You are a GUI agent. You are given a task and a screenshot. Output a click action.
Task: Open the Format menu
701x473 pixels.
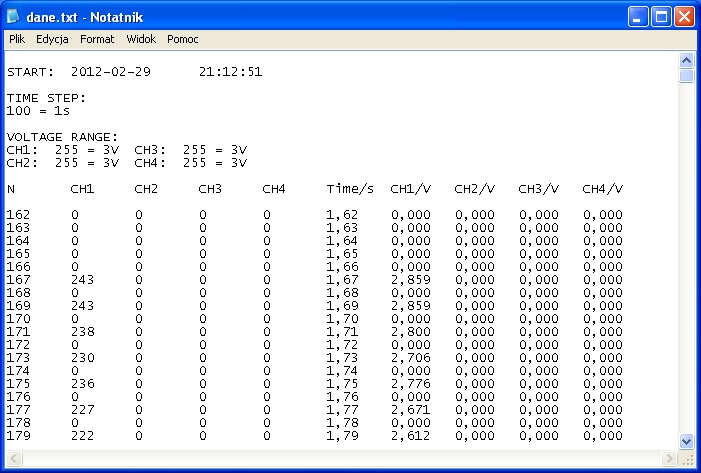coord(97,39)
